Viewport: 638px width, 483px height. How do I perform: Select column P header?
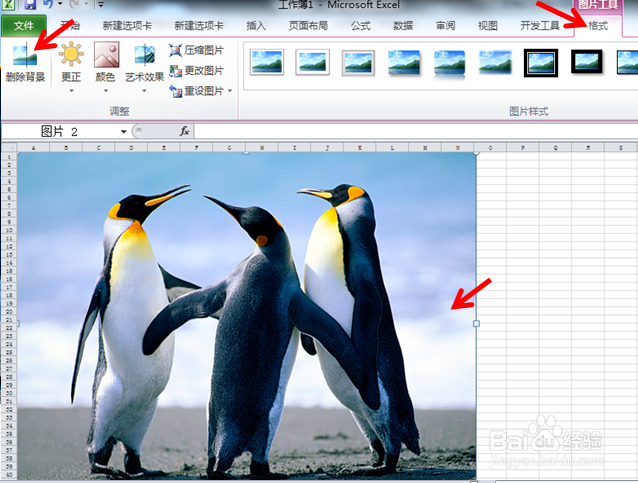click(x=523, y=148)
